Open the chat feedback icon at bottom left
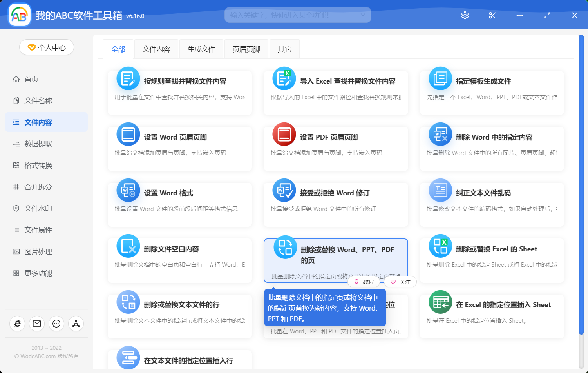The height and width of the screenshot is (373, 588). [x=56, y=324]
